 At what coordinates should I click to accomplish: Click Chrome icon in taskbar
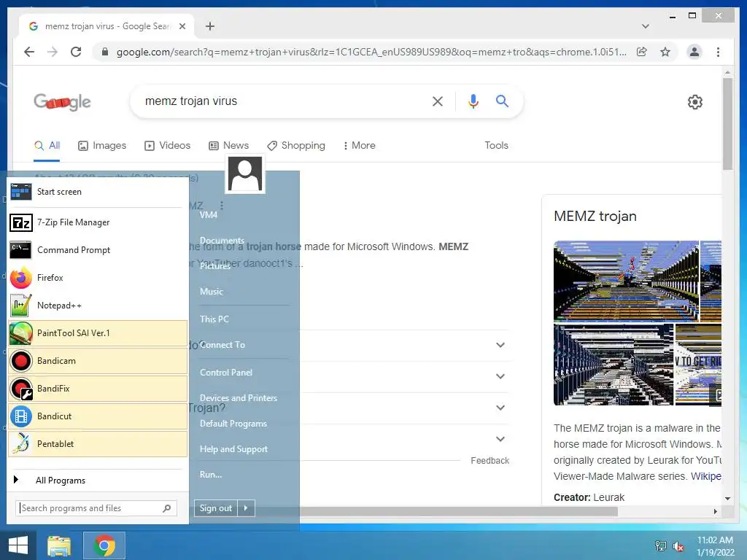[104, 545]
